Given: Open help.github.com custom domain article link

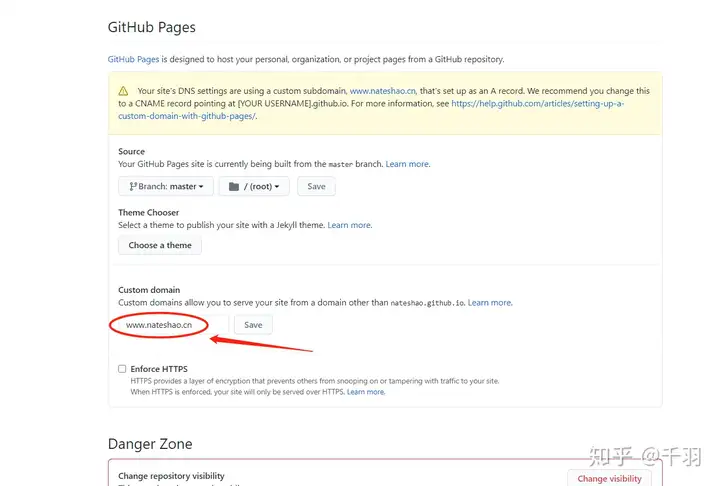Looking at the screenshot, I should coord(371,110).
